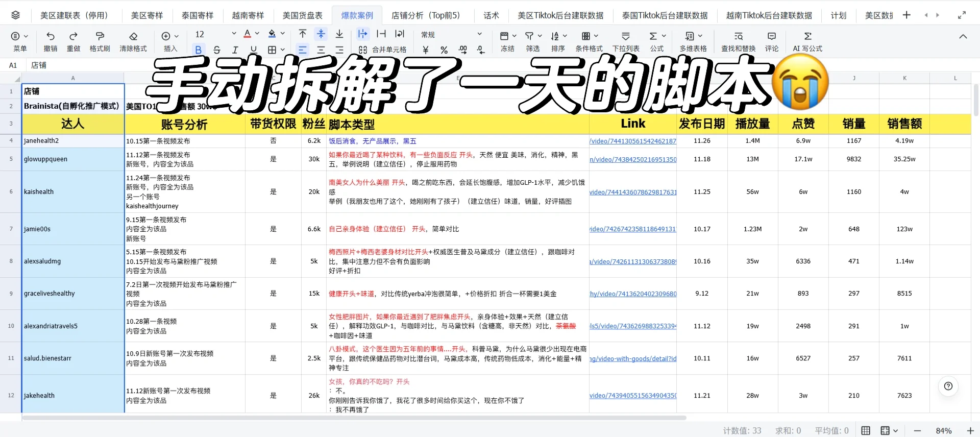Click the 重做 redo icon

73,36
